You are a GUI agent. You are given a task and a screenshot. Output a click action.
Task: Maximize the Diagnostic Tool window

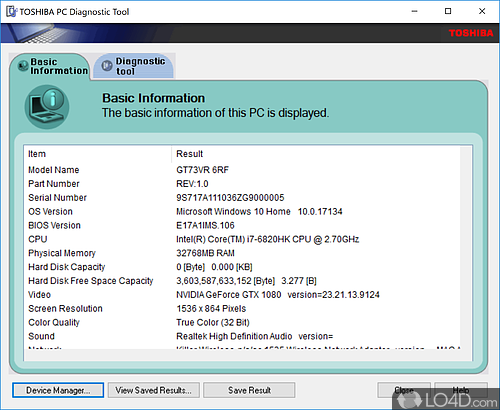click(448, 11)
